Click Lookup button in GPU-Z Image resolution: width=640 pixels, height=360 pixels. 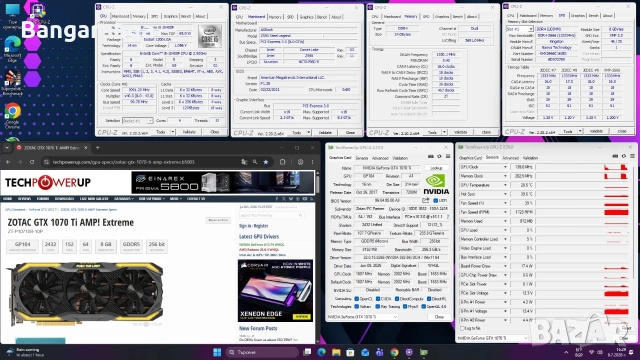[x=436, y=168]
